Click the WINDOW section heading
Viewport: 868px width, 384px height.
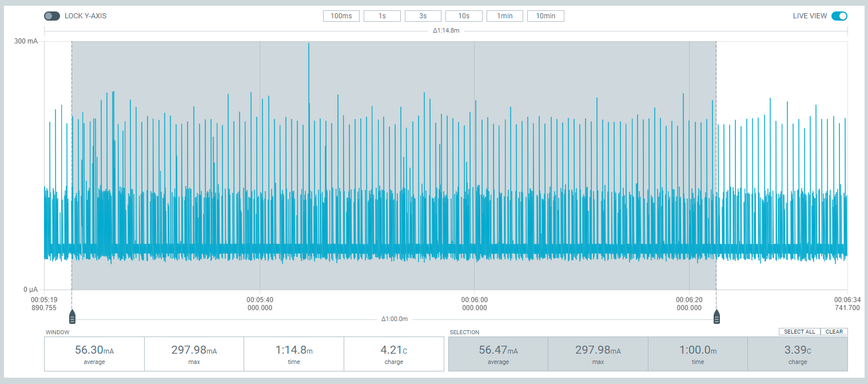tap(57, 332)
